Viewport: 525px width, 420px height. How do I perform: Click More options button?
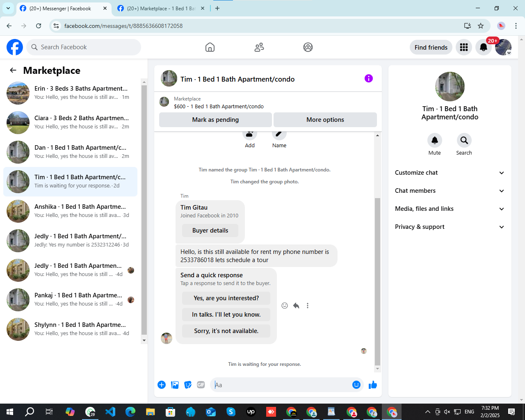pos(325,120)
